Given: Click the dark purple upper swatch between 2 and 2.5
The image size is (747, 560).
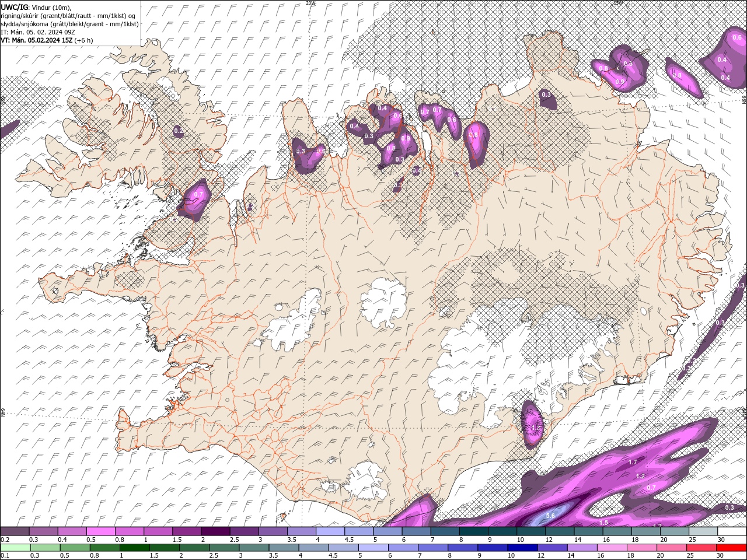Looking at the screenshot, I should 215,531.
